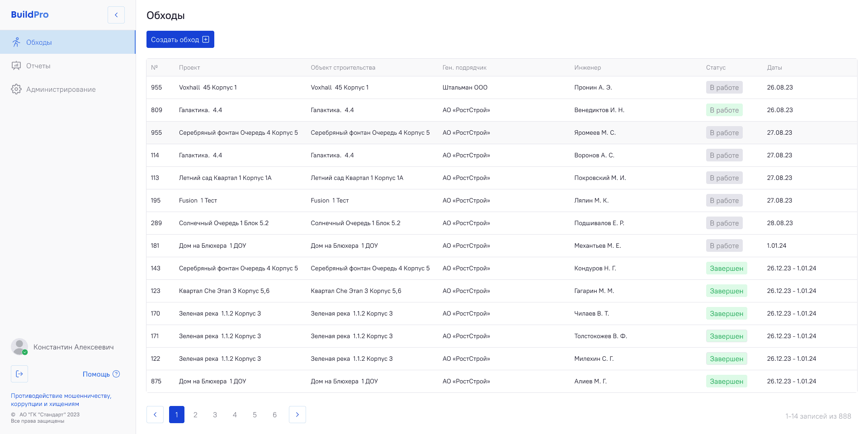This screenshot has height=434, width=868.
Task: Click the Администрирование gear icon
Action: click(16, 89)
